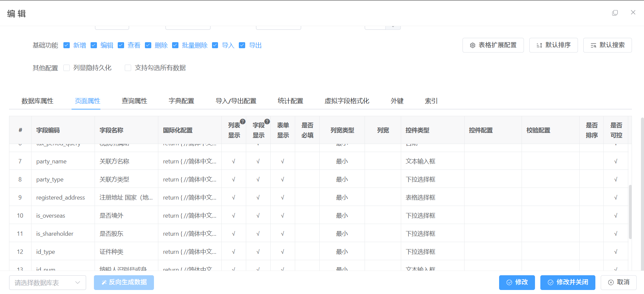Open 列宽类型 cell for is_overseas row
This screenshot has height=294, width=644.
[342, 216]
